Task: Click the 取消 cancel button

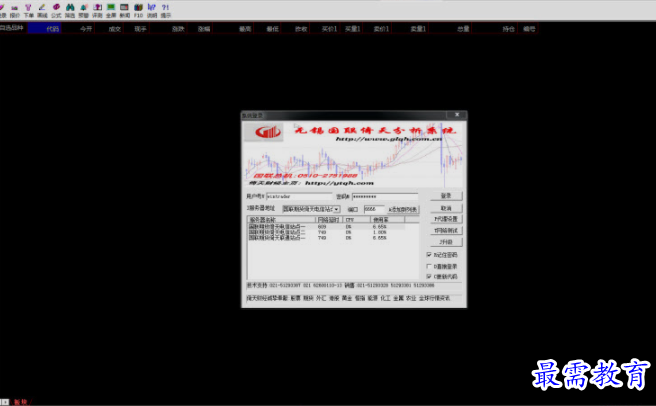Action: click(446, 208)
